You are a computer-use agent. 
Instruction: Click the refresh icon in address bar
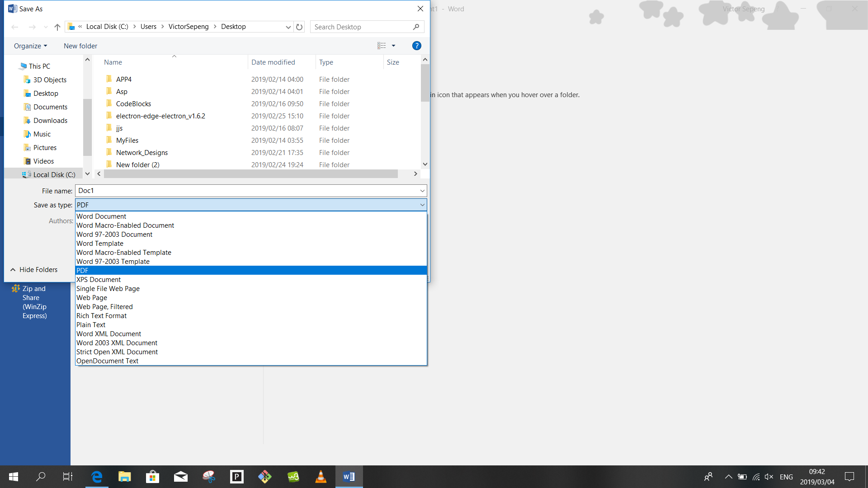(299, 27)
